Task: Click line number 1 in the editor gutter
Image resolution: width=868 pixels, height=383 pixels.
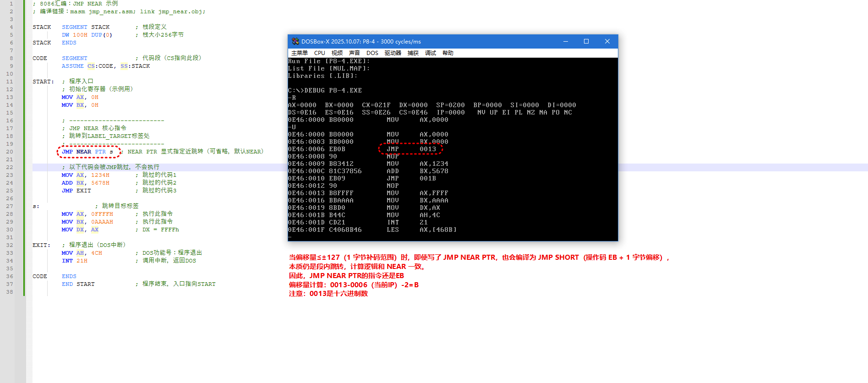Action: [x=11, y=4]
